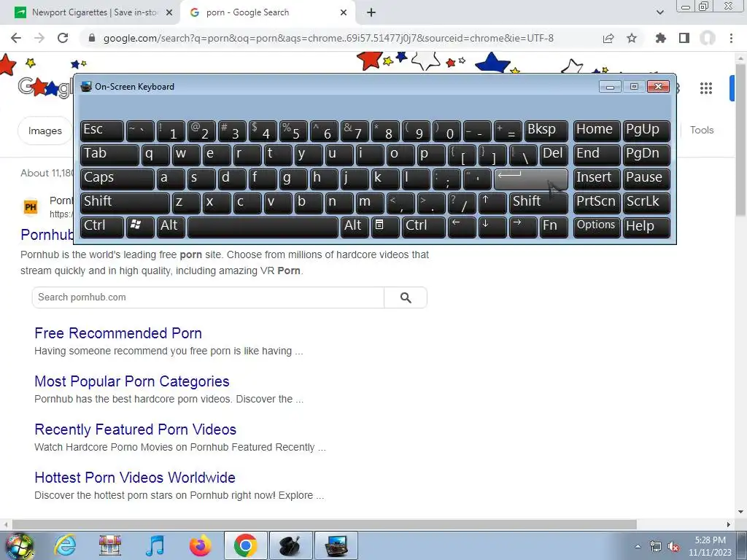Open the On-Screen Keyboard taskbar icon
The height and width of the screenshot is (560, 747).
tap(336, 545)
